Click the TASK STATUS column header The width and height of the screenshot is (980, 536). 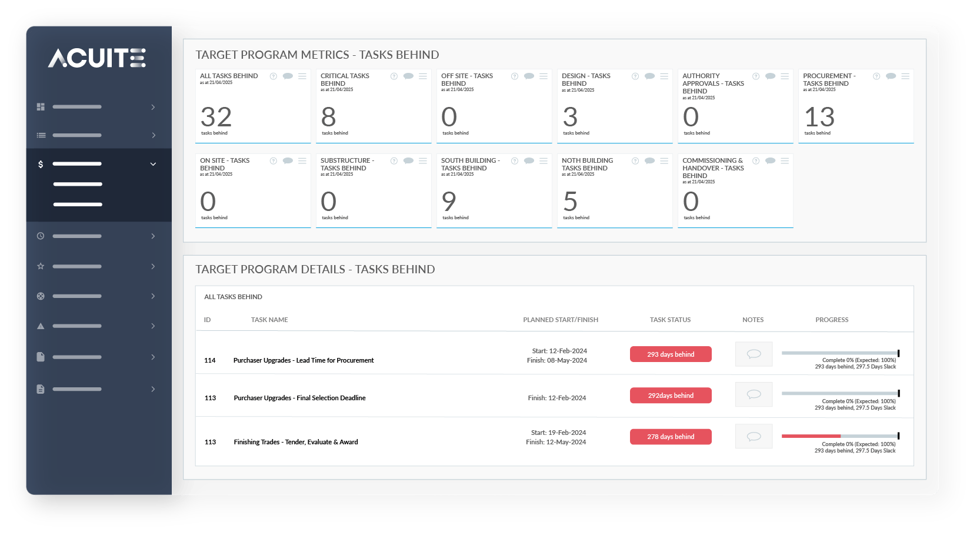[x=670, y=320]
